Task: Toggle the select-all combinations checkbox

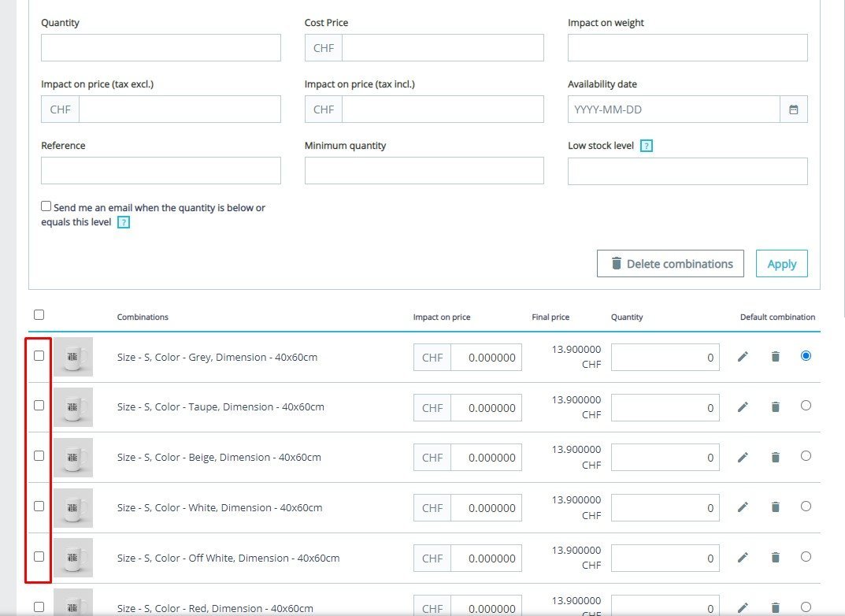Action: [x=39, y=315]
